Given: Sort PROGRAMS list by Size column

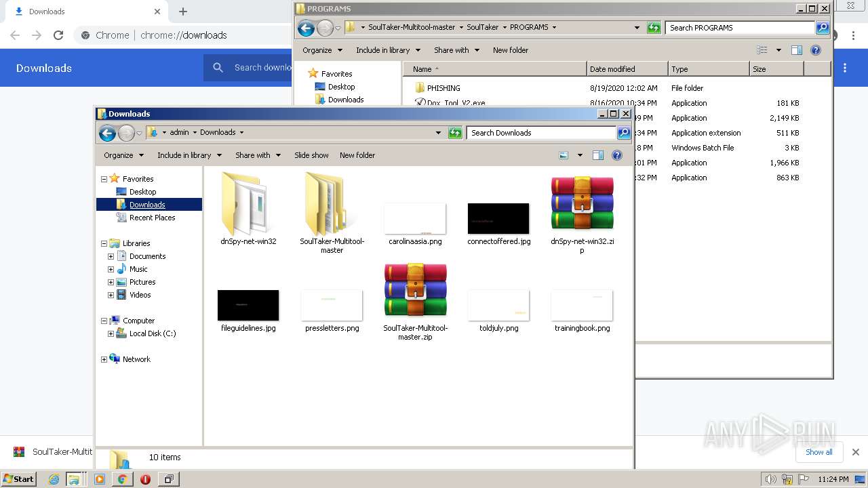Looking at the screenshot, I should (776, 69).
